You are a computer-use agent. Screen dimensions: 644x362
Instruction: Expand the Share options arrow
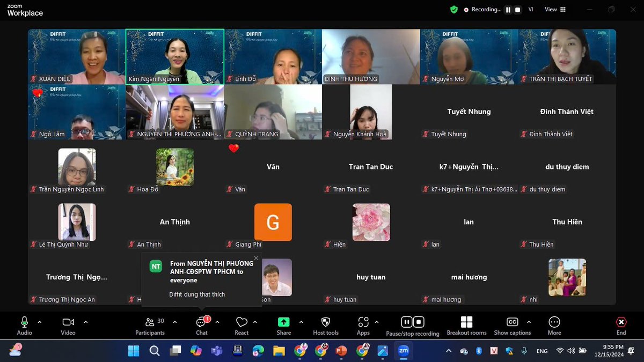pyautogui.click(x=301, y=322)
